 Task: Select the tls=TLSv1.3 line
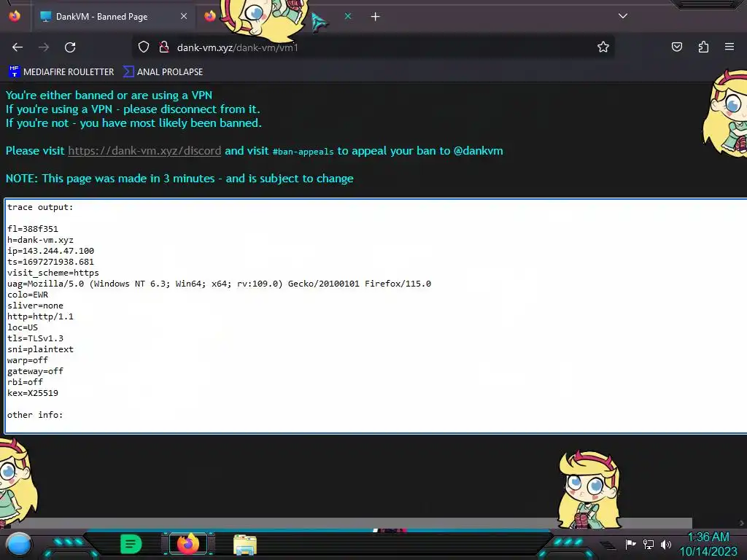pos(35,338)
